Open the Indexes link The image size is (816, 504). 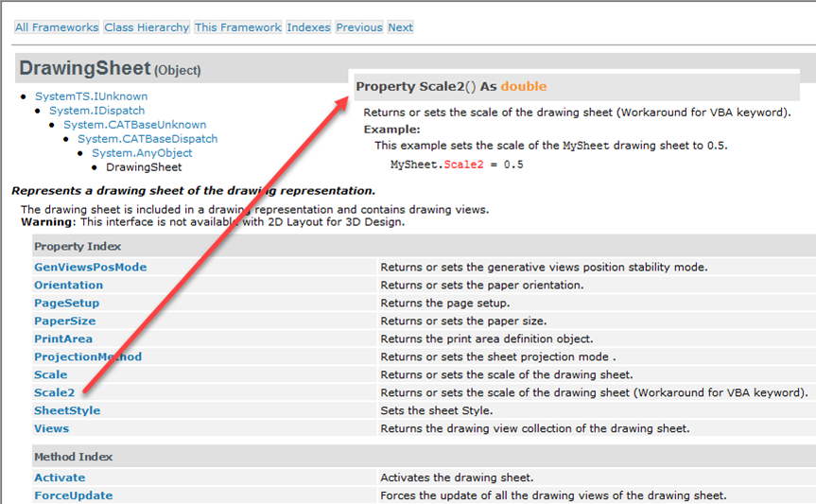click(x=308, y=27)
